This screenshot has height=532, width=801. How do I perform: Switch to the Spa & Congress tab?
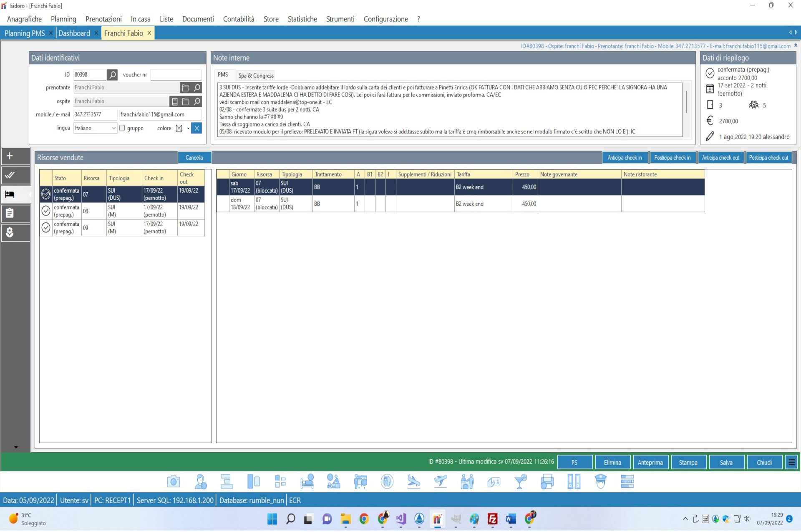pos(256,76)
